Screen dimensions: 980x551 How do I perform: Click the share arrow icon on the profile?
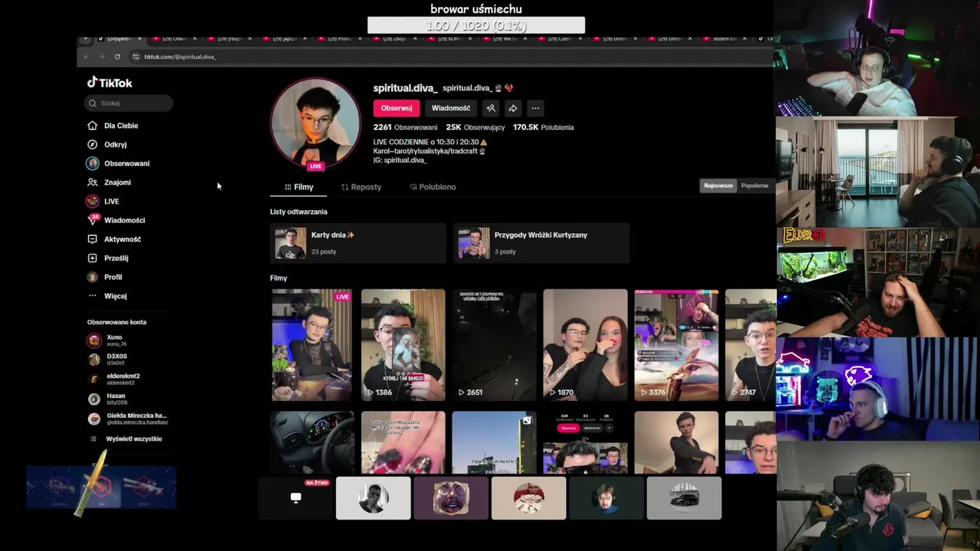click(513, 108)
